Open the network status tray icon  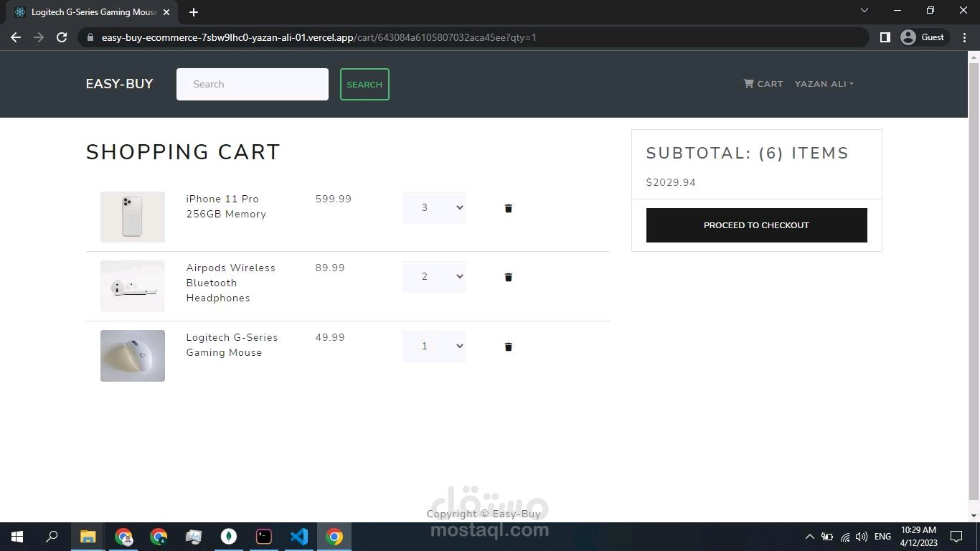(844, 537)
